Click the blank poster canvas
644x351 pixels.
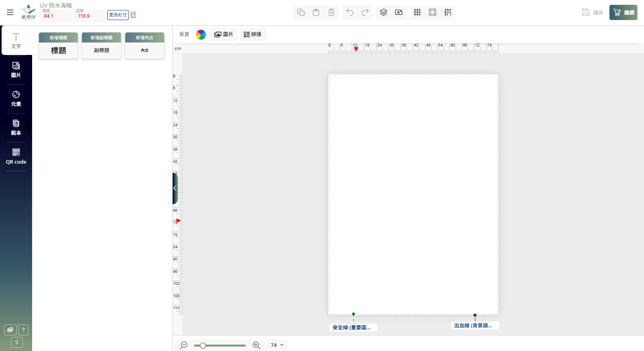click(413, 194)
